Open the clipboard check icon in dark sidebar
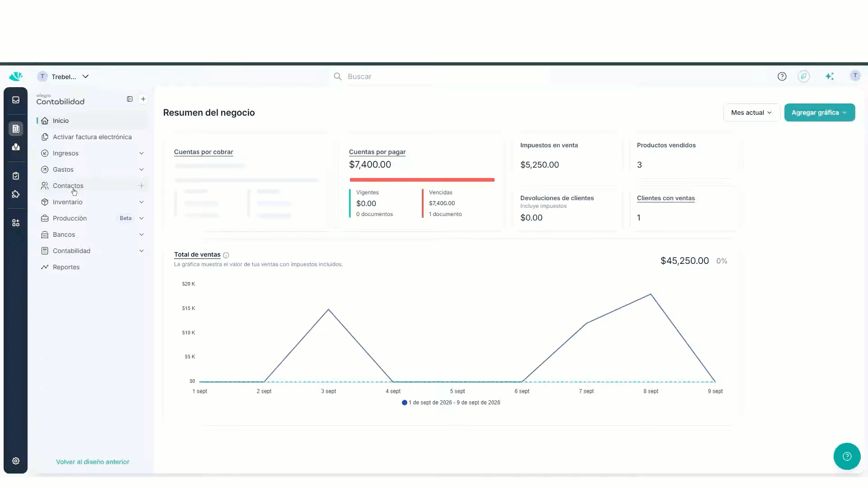Viewport: 868px width, 488px height. 16,176
